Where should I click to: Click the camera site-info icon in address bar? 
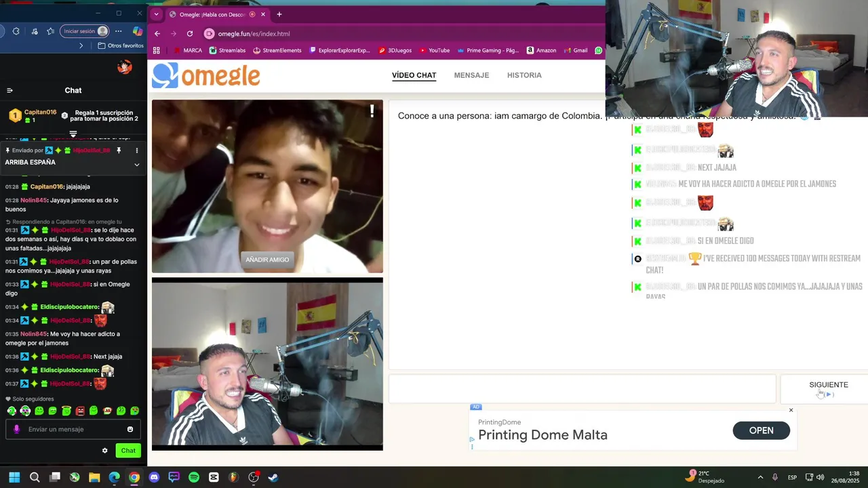click(210, 33)
